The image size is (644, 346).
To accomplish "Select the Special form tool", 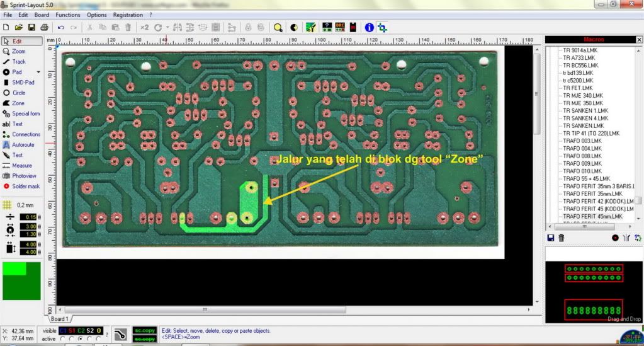I will 21,113.
